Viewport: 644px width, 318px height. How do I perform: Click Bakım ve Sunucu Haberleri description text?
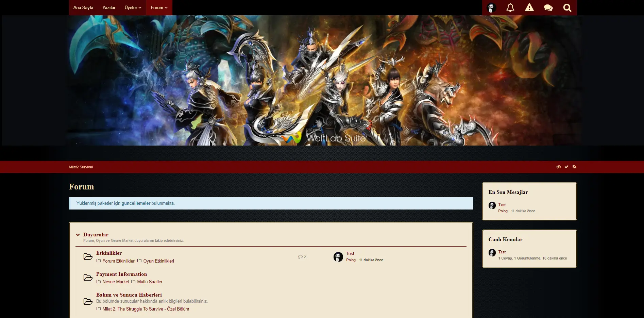152,301
